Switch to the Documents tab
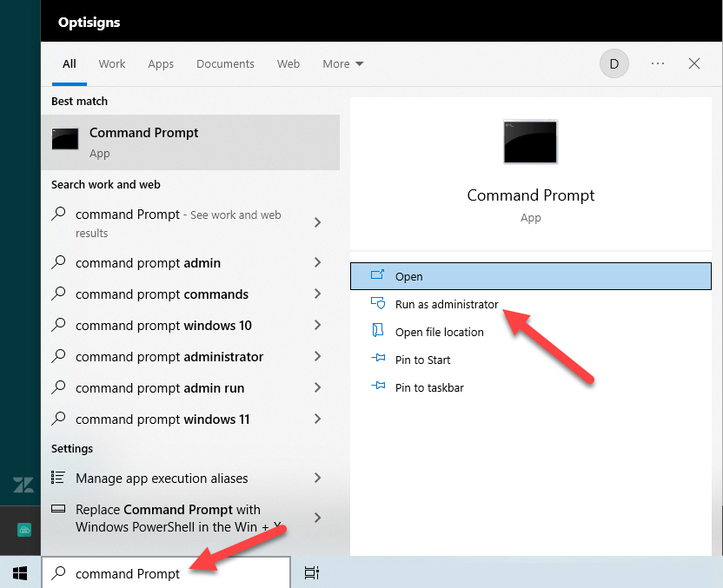This screenshot has height=588, width=723. tap(225, 63)
